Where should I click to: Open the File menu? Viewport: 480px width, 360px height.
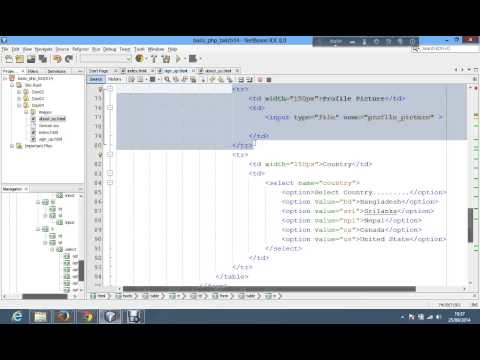[x=5, y=49]
